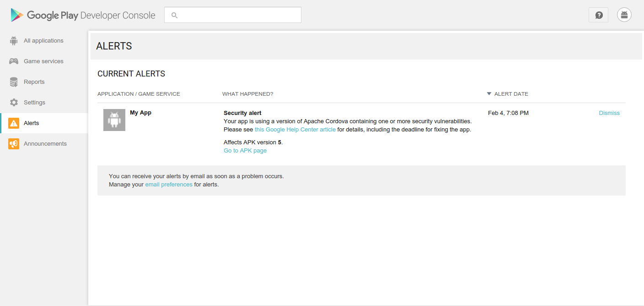Viewport: 644px width, 306px height.
Task: Open email preferences link
Action: [169, 185]
